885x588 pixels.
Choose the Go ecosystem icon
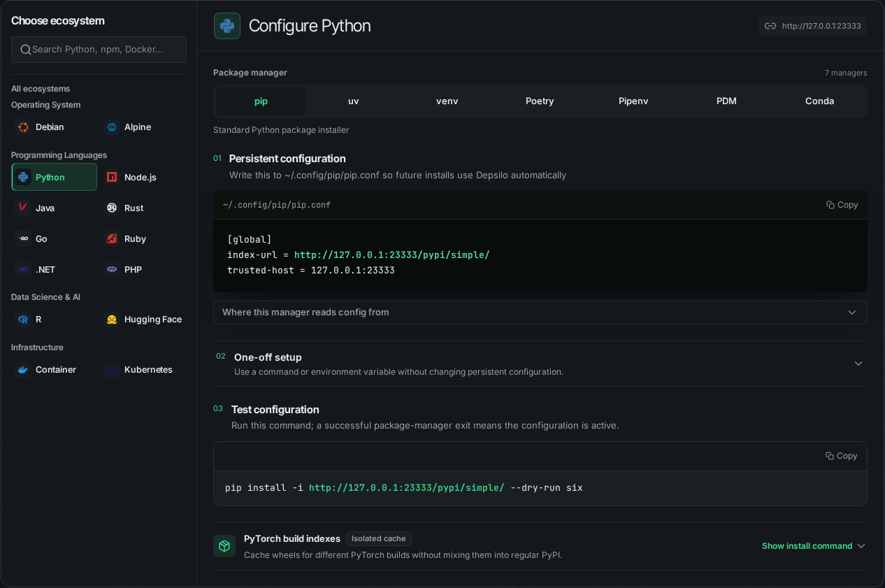point(23,239)
